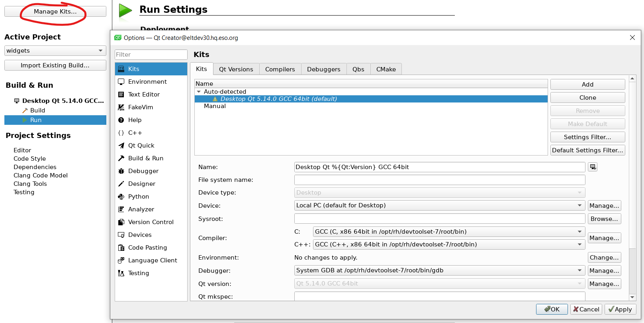
Task: Click the Python icon in the sidebar
Action: (x=121, y=197)
